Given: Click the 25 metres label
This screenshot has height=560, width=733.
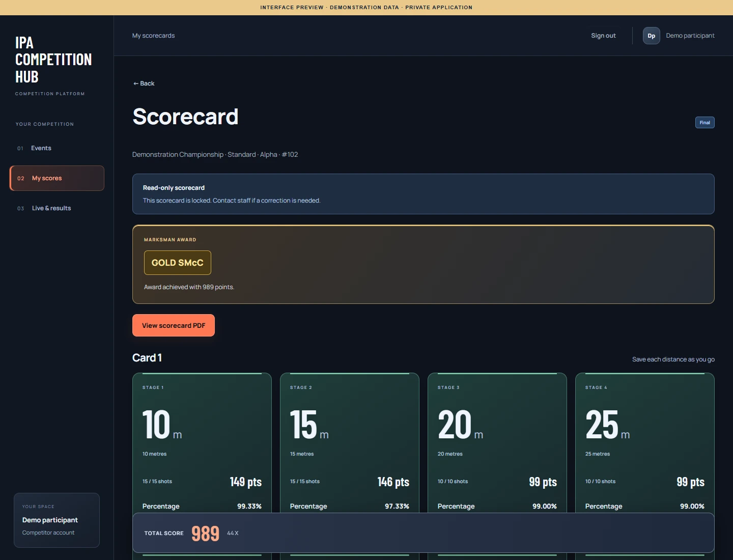Looking at the screenshot, I should [598, 454].
